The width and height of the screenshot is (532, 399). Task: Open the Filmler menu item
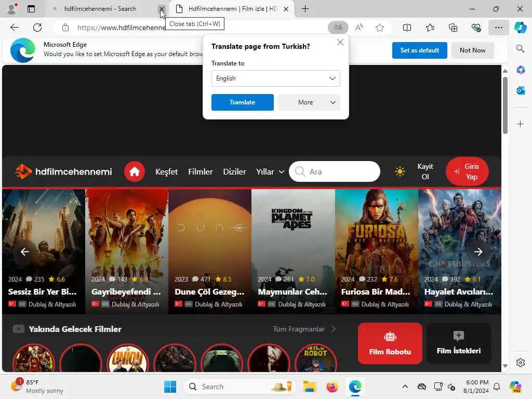pos(200,171)
